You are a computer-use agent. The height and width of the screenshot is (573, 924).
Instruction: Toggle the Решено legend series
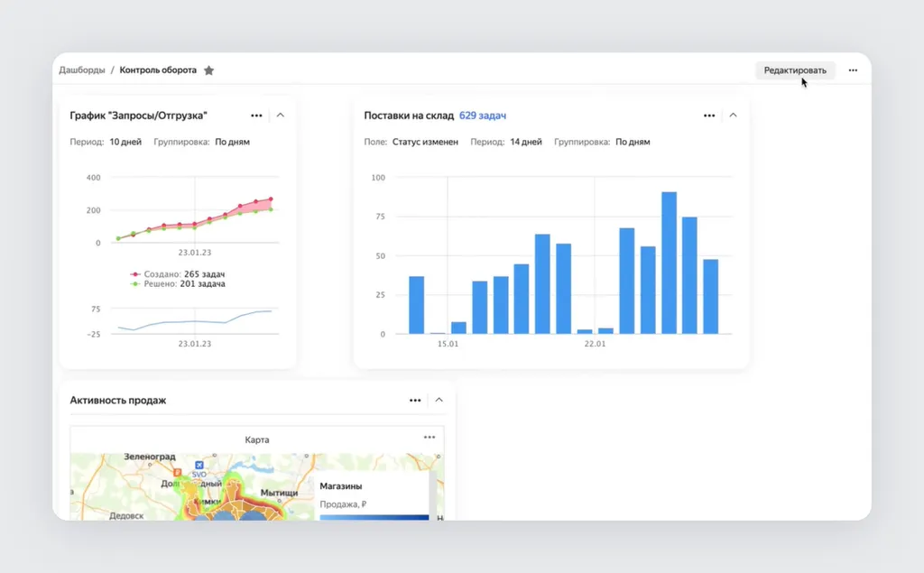tap(178, 283)
